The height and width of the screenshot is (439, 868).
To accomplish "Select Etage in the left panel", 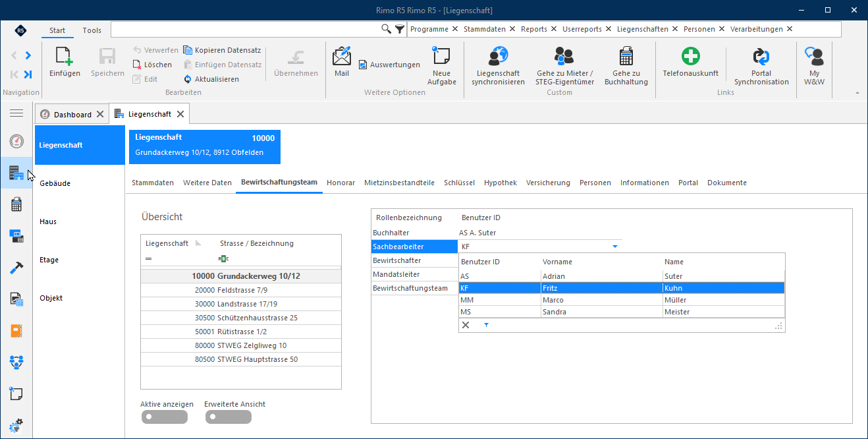I will coord(80,260).
